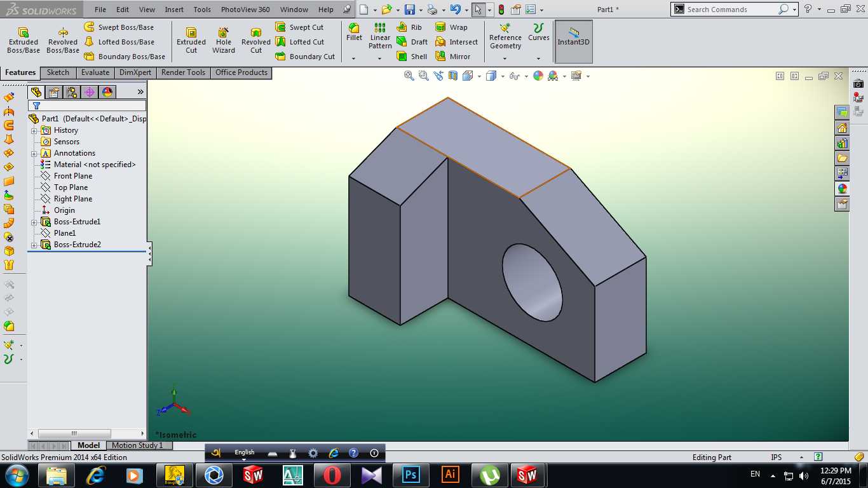Open the DisplayManager tab
The height and width of the screenshot is (488, 868).
pyautogui.click(x=107, y=92)
